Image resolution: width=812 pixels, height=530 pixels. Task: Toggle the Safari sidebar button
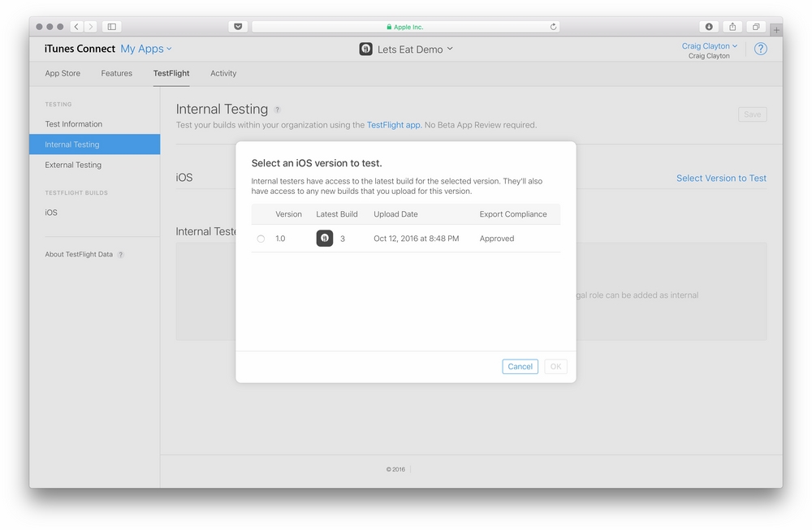112,27
